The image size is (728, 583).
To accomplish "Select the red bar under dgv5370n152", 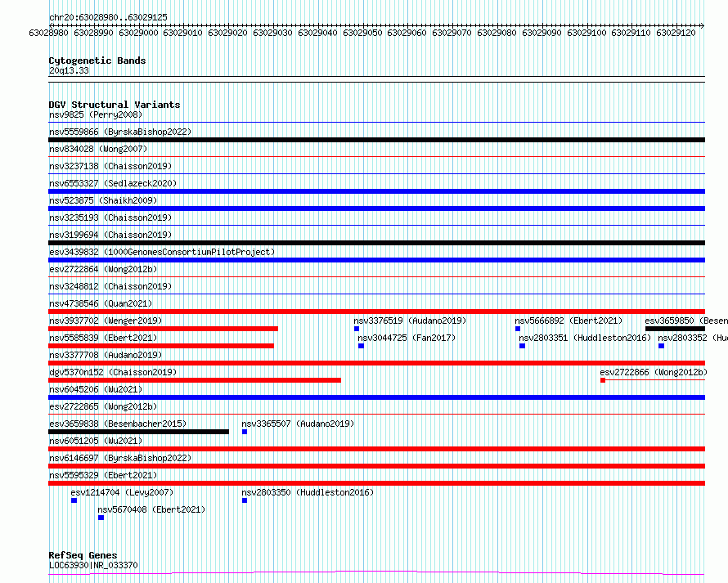I will coord(195,380).
